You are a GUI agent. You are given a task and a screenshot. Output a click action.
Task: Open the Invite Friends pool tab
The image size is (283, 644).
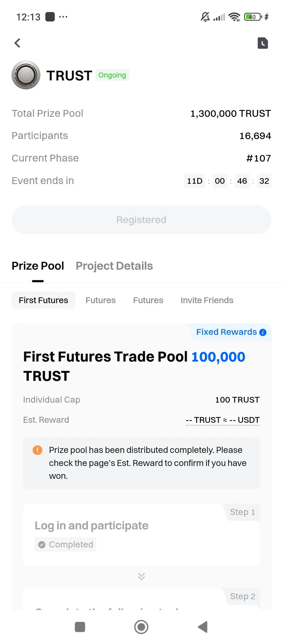(207, 300)
